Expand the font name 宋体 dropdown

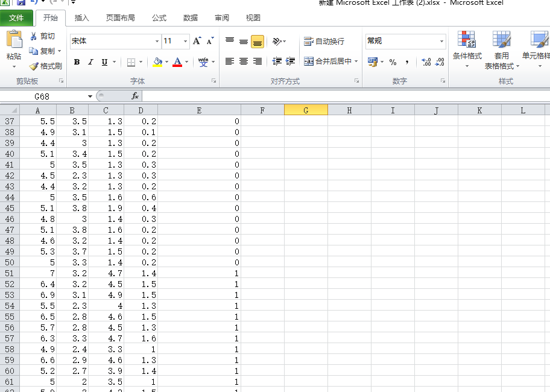(x=157, y=41)
